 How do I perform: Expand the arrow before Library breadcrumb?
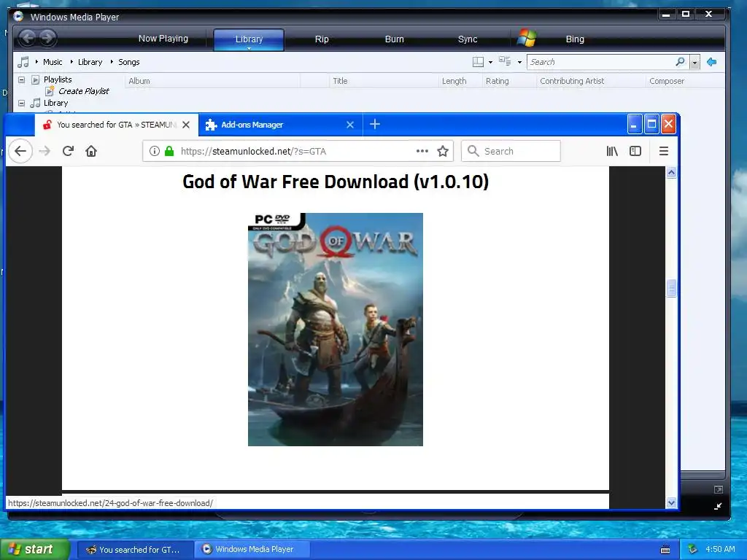(71, 62)
